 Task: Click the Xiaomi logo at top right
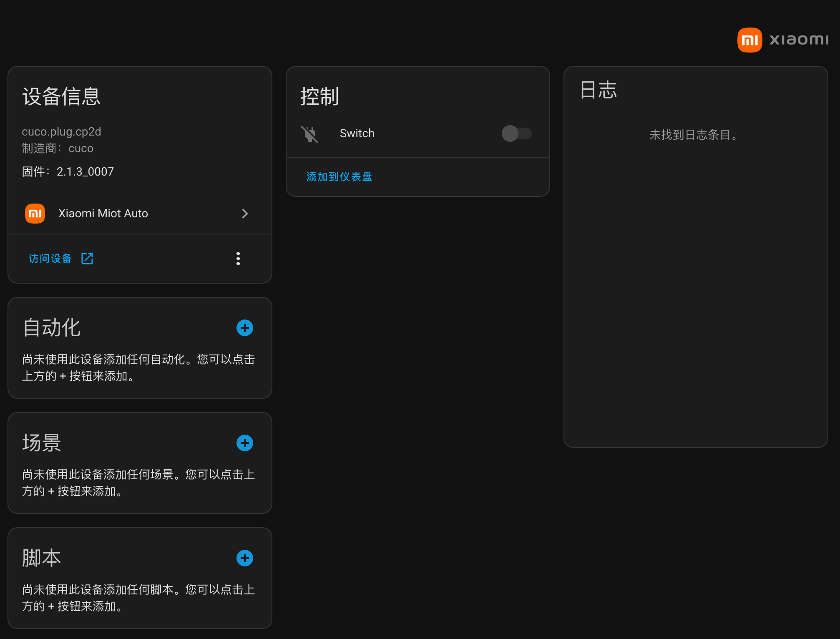pos(782,40)
